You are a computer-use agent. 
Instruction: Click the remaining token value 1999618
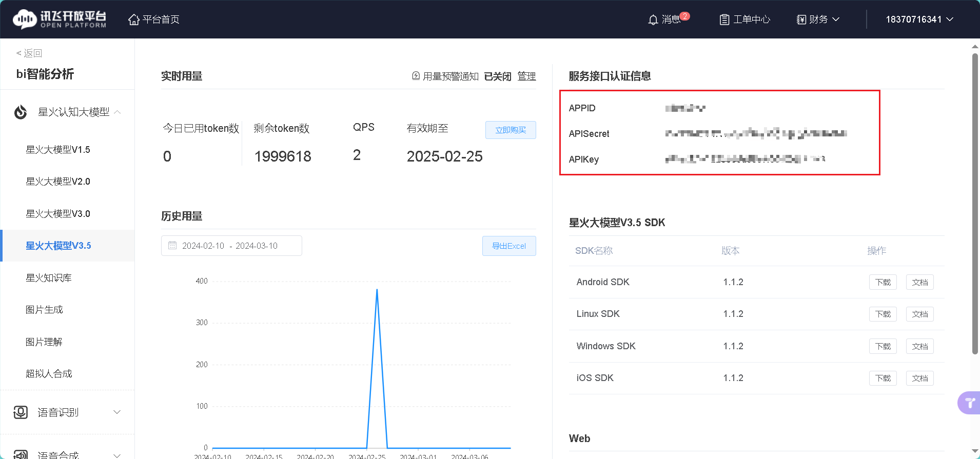[x=283, y=156]
